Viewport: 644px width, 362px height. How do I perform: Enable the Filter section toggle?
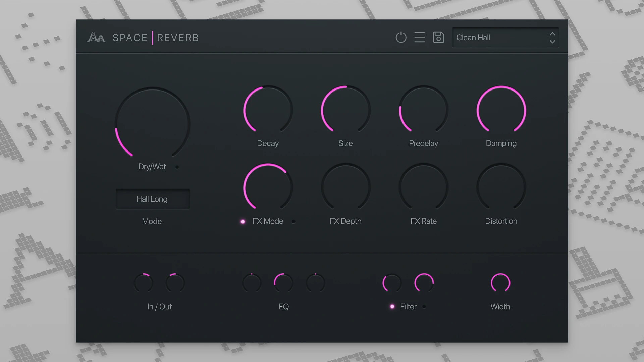pyautogui.click(x=392, y=306)
